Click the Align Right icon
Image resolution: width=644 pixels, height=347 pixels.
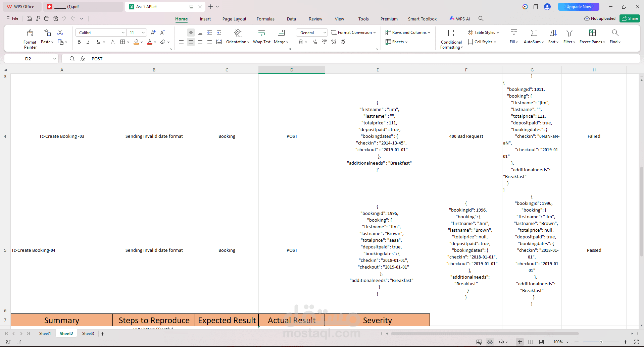[x=200, y=42]
